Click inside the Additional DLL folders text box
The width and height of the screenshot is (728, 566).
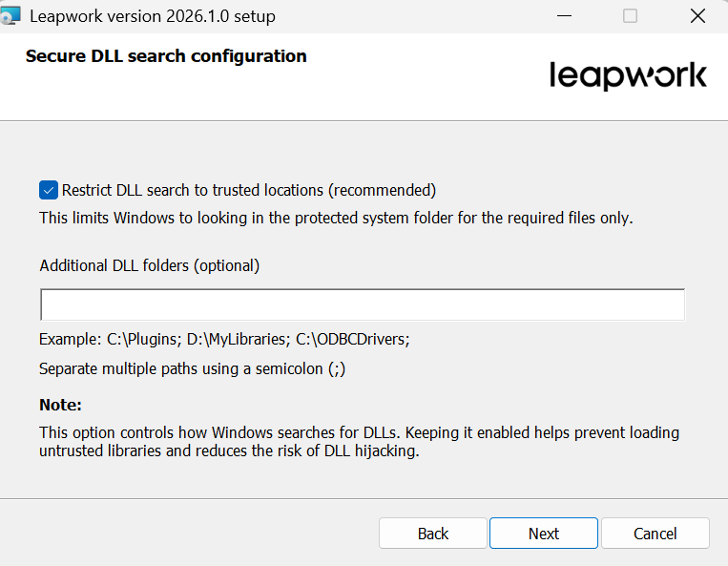[x=363, y=304]
